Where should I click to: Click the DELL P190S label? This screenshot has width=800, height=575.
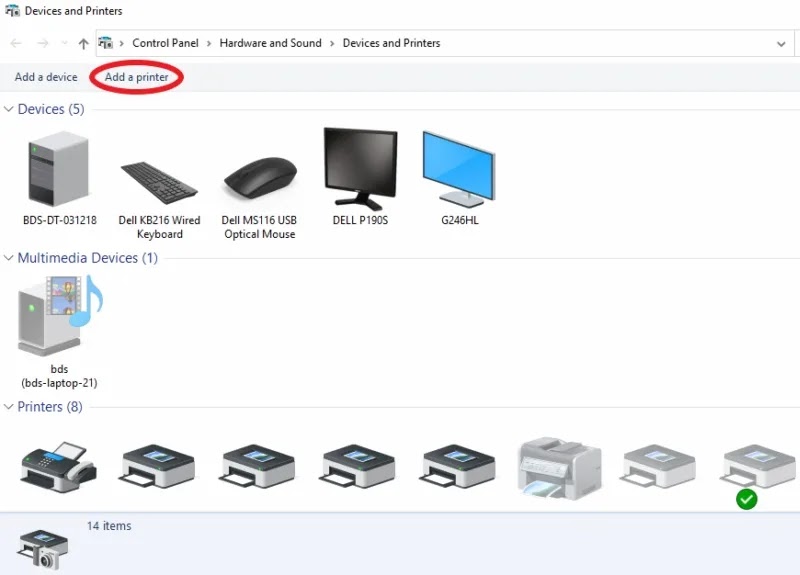coord(360,220)
